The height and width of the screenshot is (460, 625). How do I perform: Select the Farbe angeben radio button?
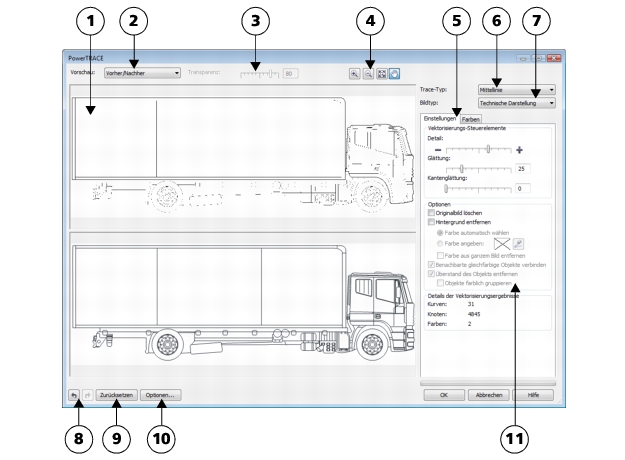tap(440, 243)
